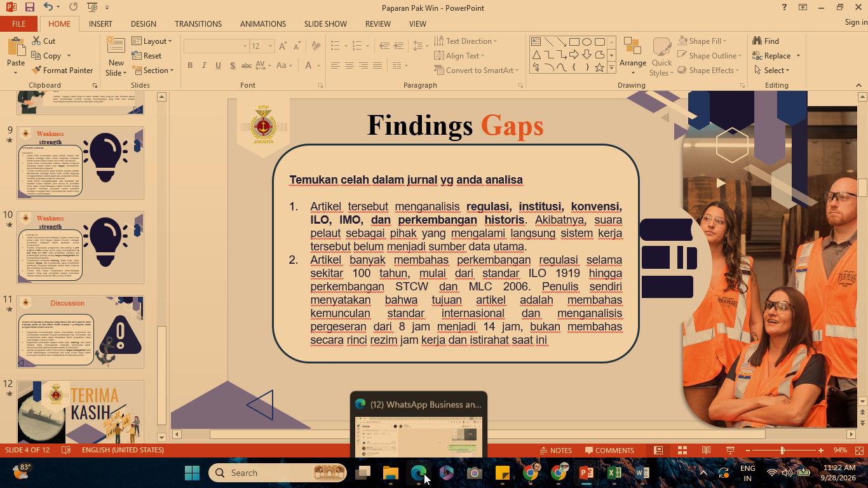Expand the Shape Fill dropdown arrow
The image size is (868, 488).
point(724,41)
